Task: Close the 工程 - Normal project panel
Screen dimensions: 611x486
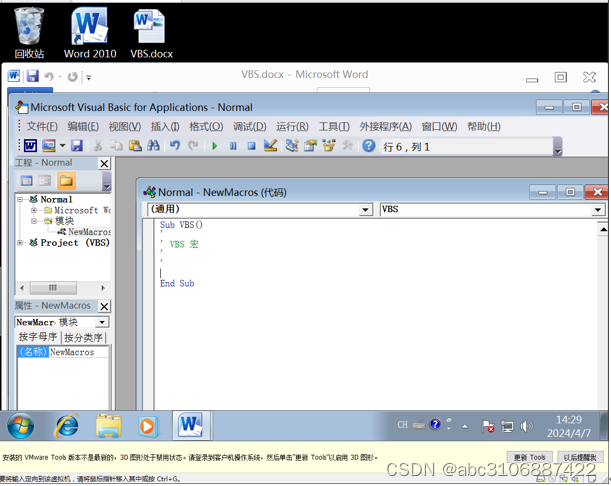Action: click(104, 163)
